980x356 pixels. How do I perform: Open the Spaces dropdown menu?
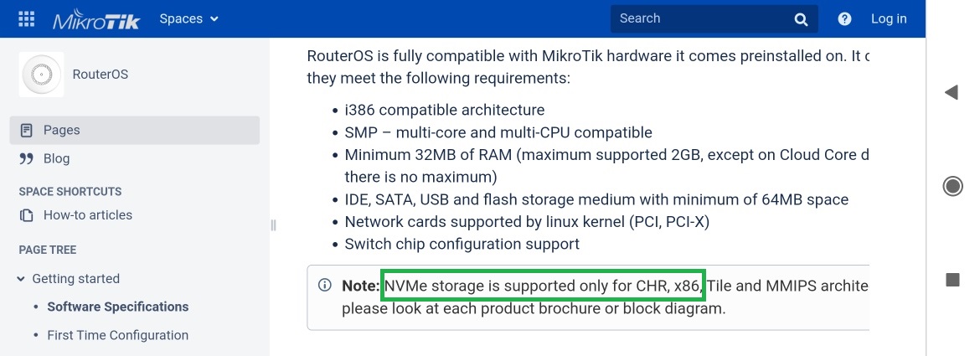(x=188, y=18)
